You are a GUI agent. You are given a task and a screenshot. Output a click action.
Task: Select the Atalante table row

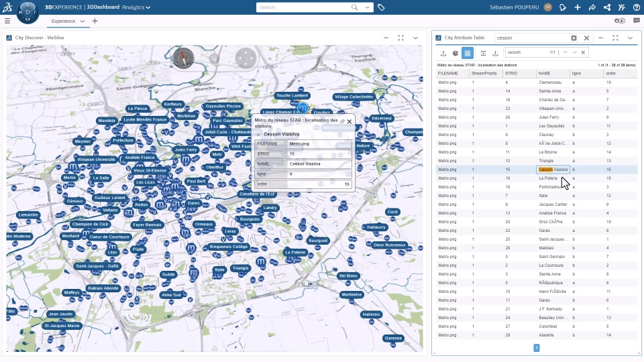coord(537,335)
